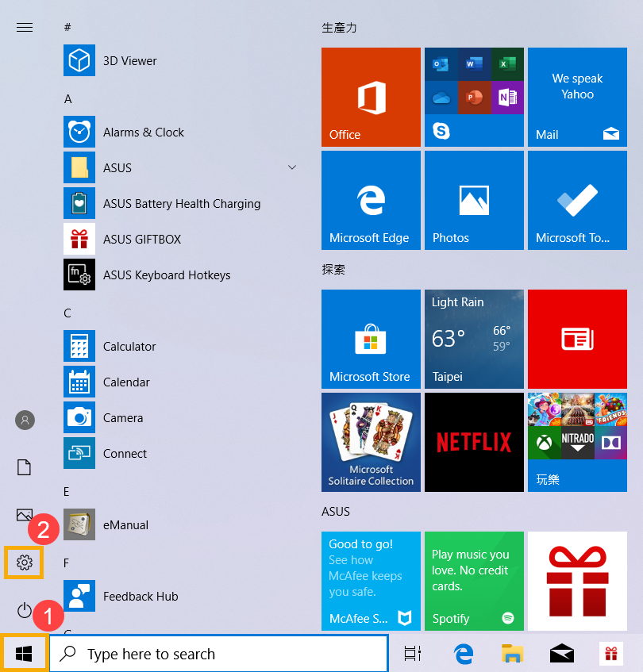Click the "ASUS Keyboard Hotkeys" label
Image resolution: width=643 pixels, height=672 pixels.
(x=167, y=275)
